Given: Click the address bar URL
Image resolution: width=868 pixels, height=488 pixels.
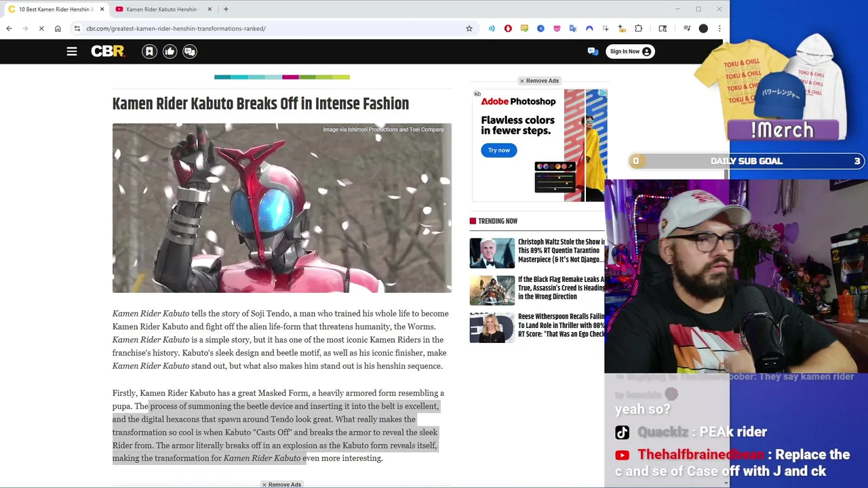Looking at the screenshot, I should coord(176,28).
